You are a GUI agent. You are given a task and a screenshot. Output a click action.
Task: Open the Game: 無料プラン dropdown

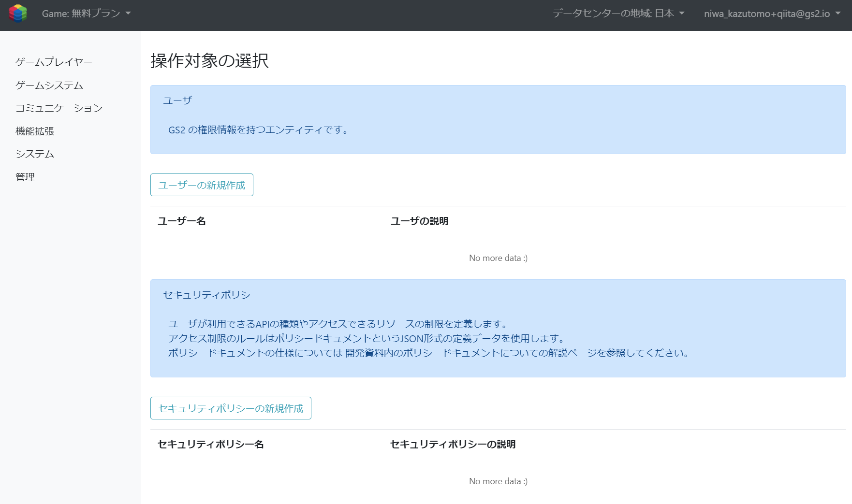tap(87, 14)
